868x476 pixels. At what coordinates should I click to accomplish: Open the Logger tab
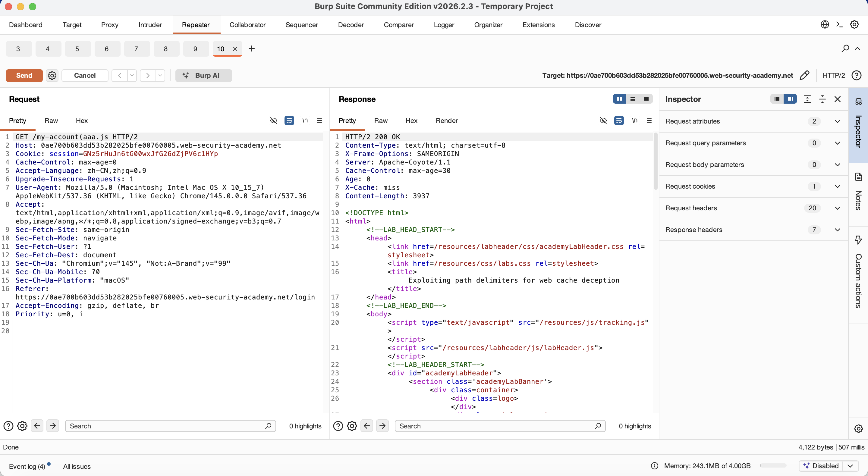[444, 25]
